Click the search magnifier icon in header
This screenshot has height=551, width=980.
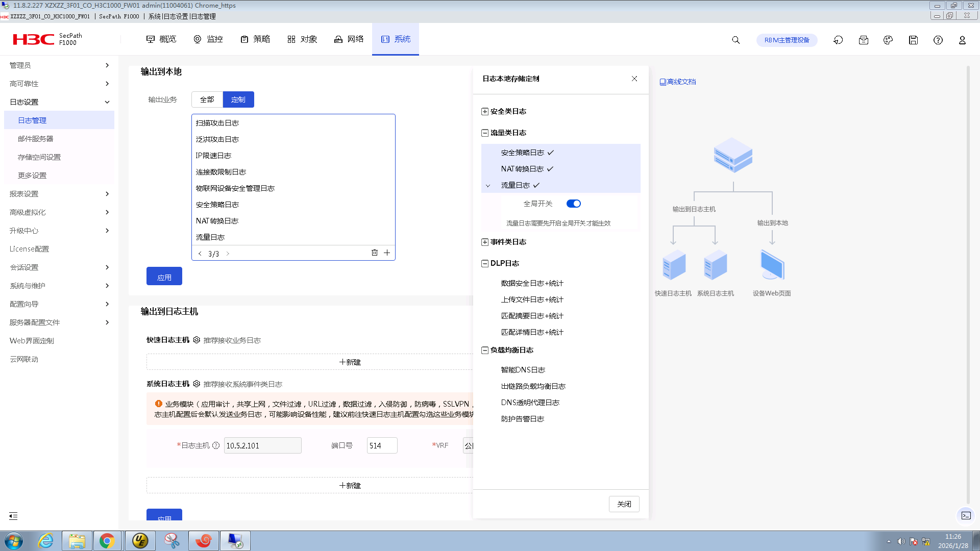coord(736,40)
